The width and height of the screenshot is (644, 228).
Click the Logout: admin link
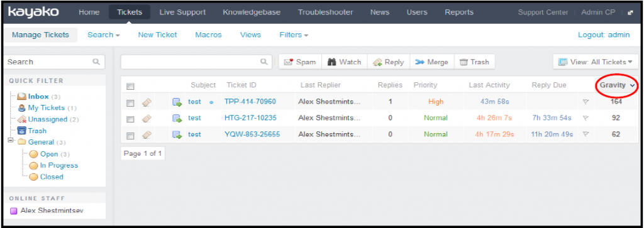tap(603, 35)
